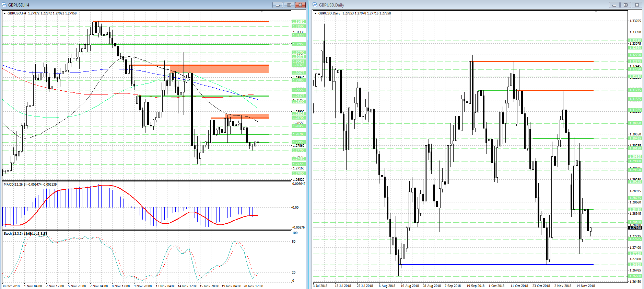Maximize the GBPUSD,H4 chart window
The height and width of the screenshot is (289, 644).
[x=289, y=5]
